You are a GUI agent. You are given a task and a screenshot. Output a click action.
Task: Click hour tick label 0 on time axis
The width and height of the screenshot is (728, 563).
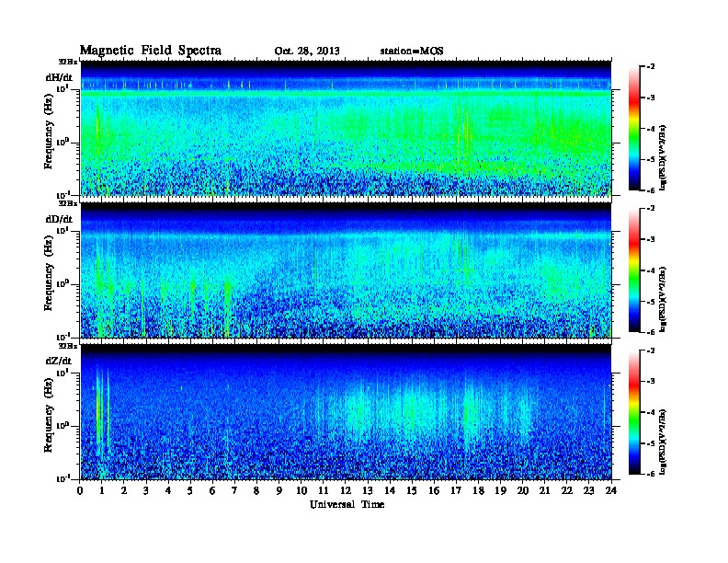[x=80, y=490]
